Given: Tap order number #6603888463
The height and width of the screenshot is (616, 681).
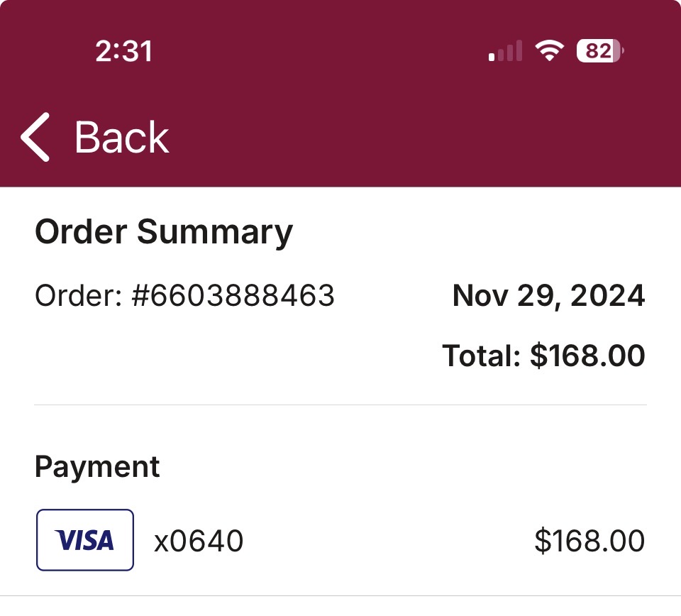Looking at the screenshot, I should point(233,295).
